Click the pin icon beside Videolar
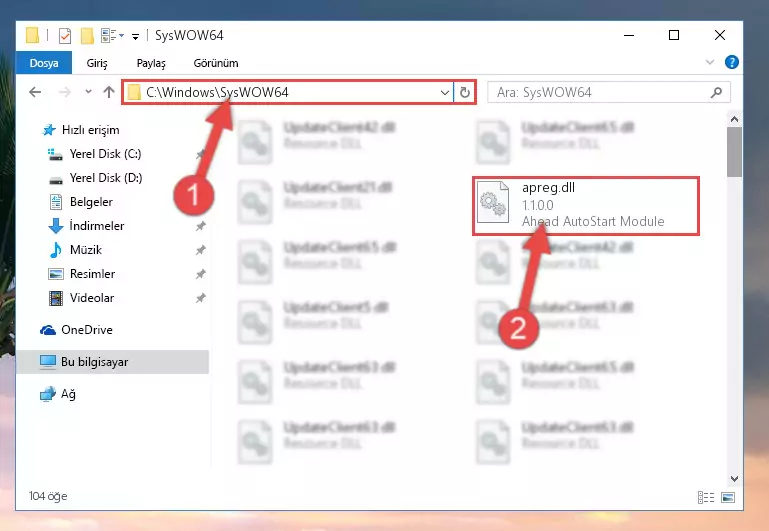Screen dimensions: 769x531 click(200, 298)
